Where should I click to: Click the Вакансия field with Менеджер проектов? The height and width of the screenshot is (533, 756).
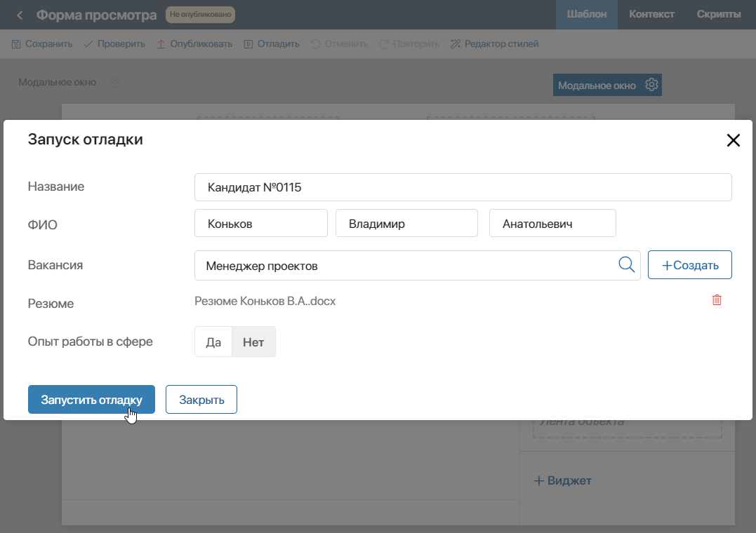coord(418,265)
